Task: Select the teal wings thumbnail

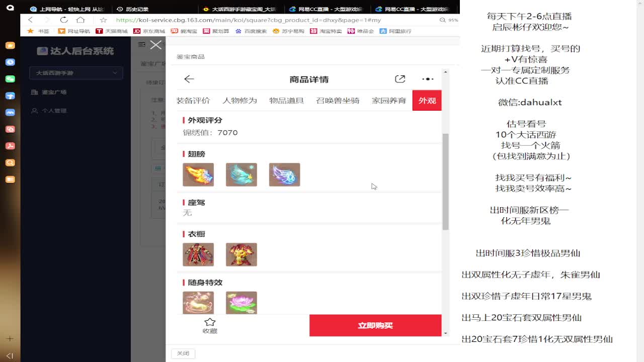Action: [242, 174]
